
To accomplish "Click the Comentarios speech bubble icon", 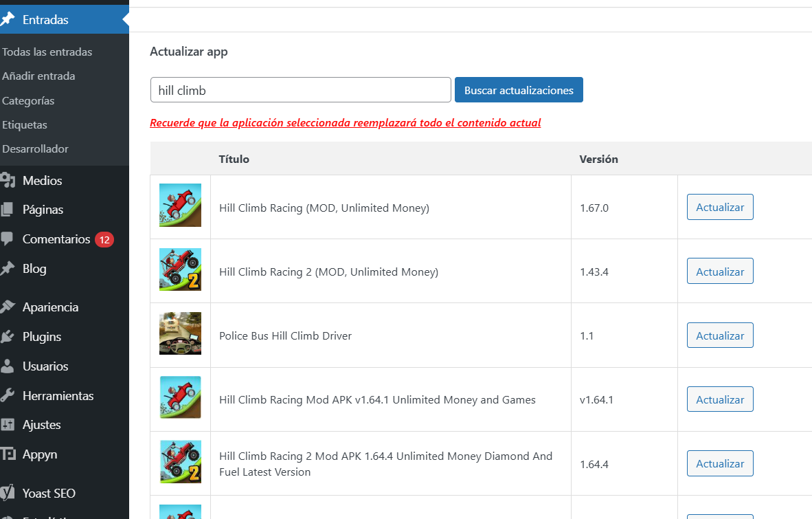I will 8,239.
